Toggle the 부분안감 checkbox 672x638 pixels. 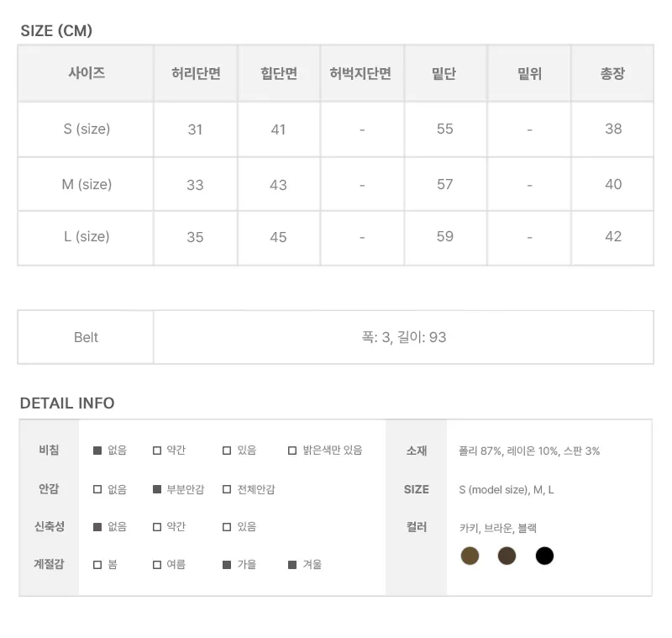[x=157, y=489]
